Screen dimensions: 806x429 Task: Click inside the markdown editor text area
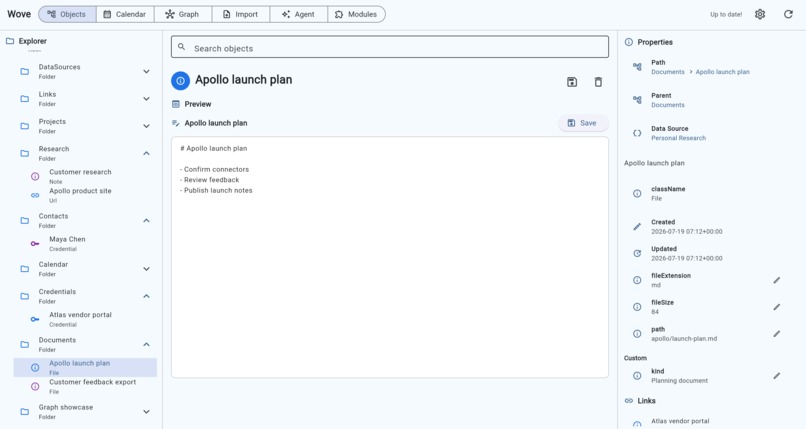click(390, 257)
